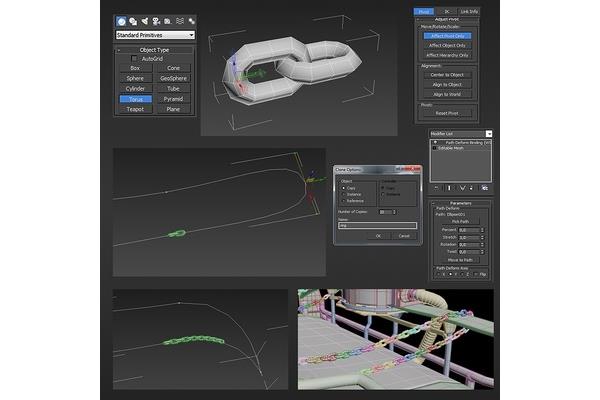This screenshot has width=600, height=400.
Task: Click the Pick Path button
Action: pos(460,221)
